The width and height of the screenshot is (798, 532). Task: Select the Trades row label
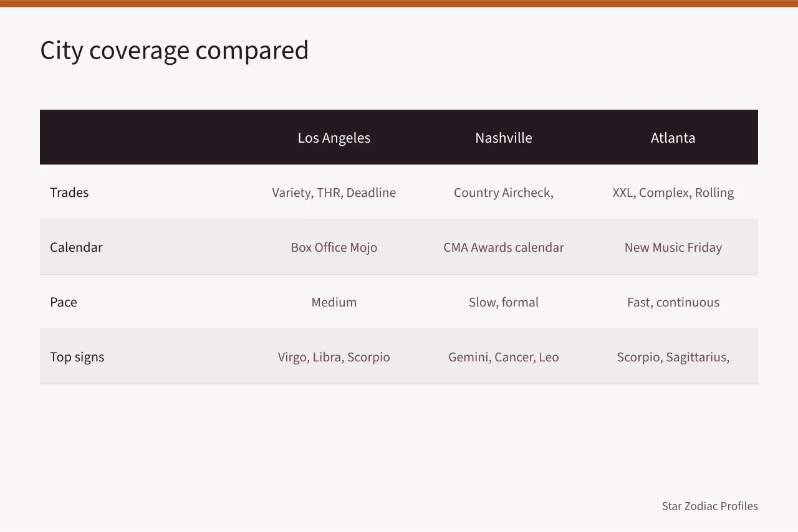[69, 192]
